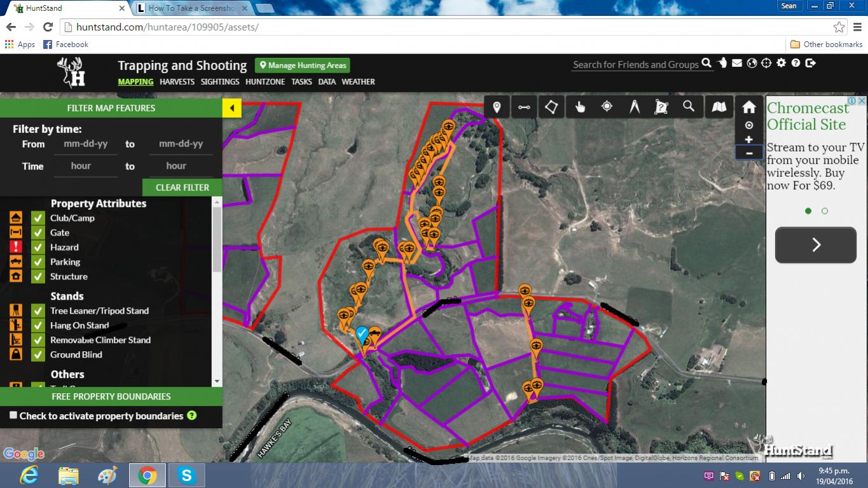The width and height of the screenshot is (868, 488).
Task: Toggle the Ground Blind checkbox
Action: 38,355
